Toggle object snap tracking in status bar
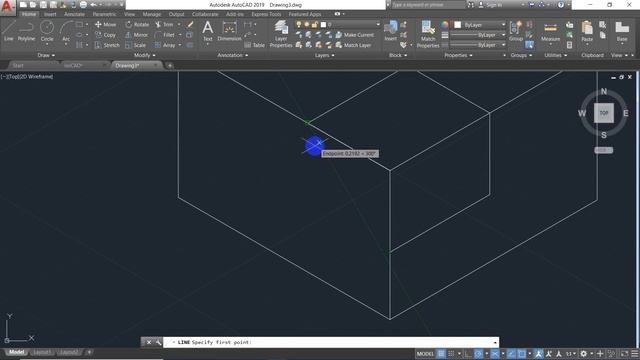Viewport: 640px width, 360px height. tap(511, 353)
